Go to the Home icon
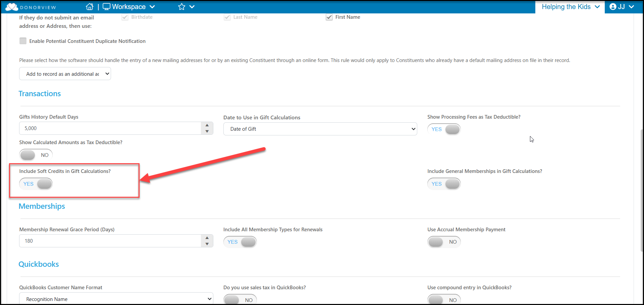 [x=90, y=7]
